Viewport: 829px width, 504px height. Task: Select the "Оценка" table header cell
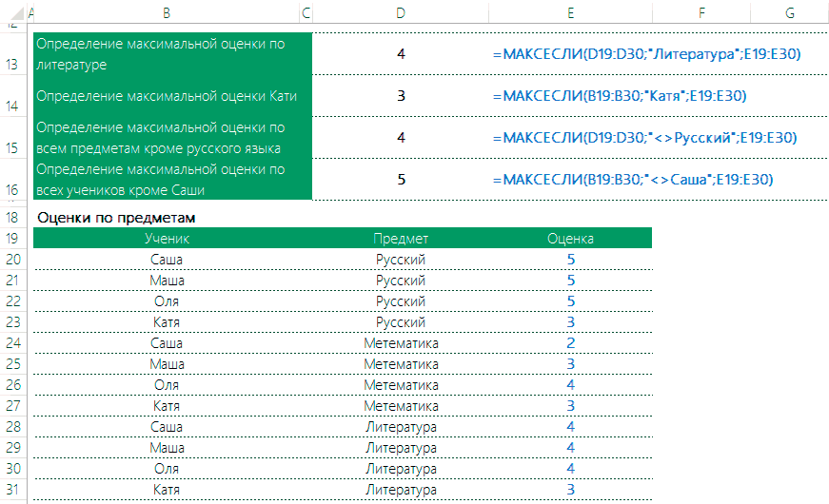click(570, 238)
